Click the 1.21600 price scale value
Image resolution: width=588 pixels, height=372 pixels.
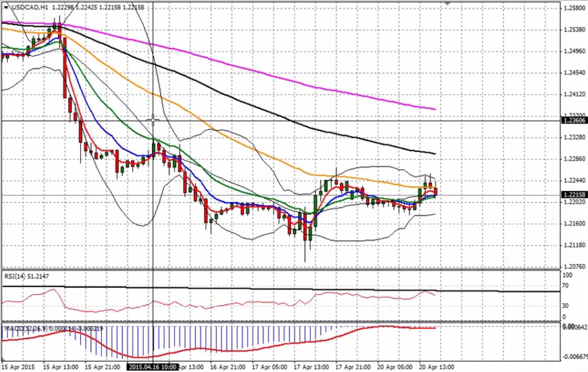pyautogui.click(x=575, y=223)
